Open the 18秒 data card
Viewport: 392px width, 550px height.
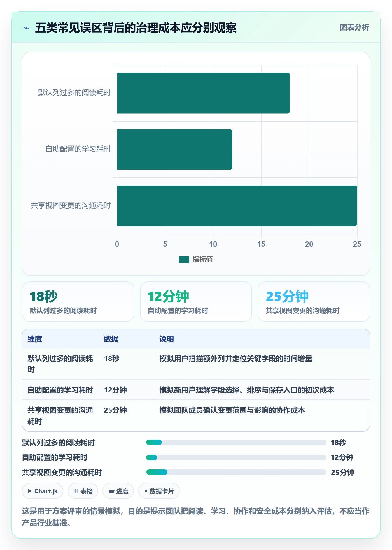point(78,302)
